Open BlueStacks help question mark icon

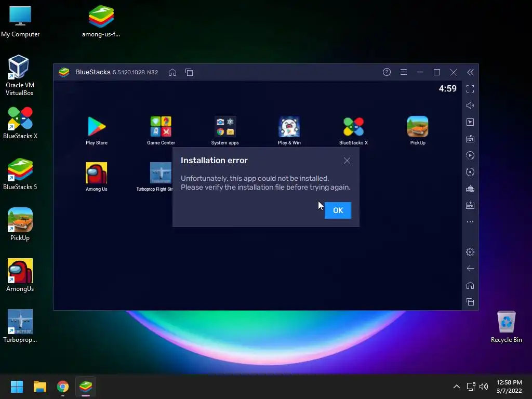[387, 72]
